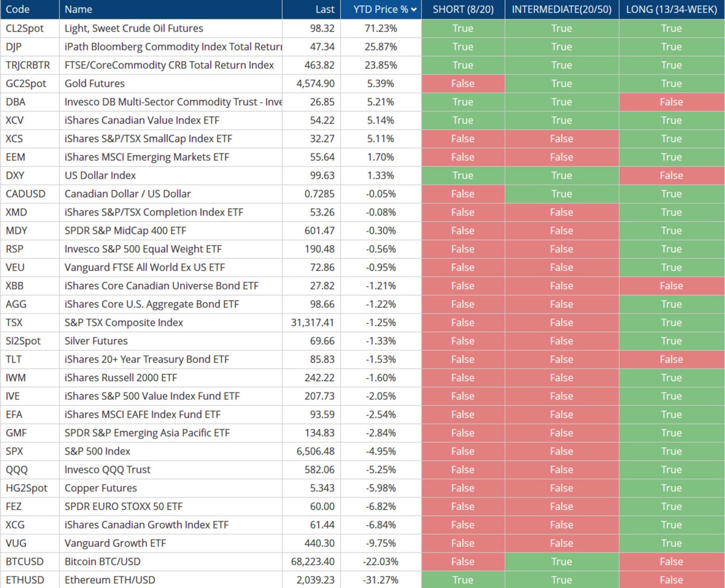Click the 31,317.41 TSX value
Viewport: 725px width, 588px height.
tap(313, 322)
